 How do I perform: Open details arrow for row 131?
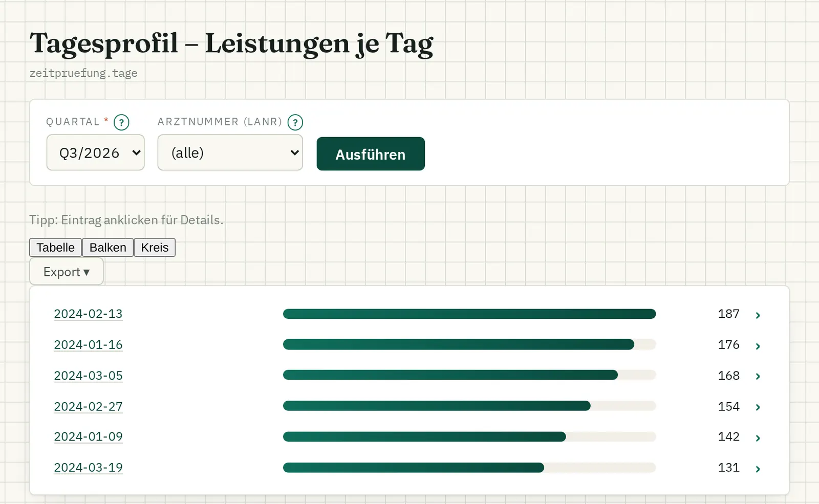click(x=758, y=469)
